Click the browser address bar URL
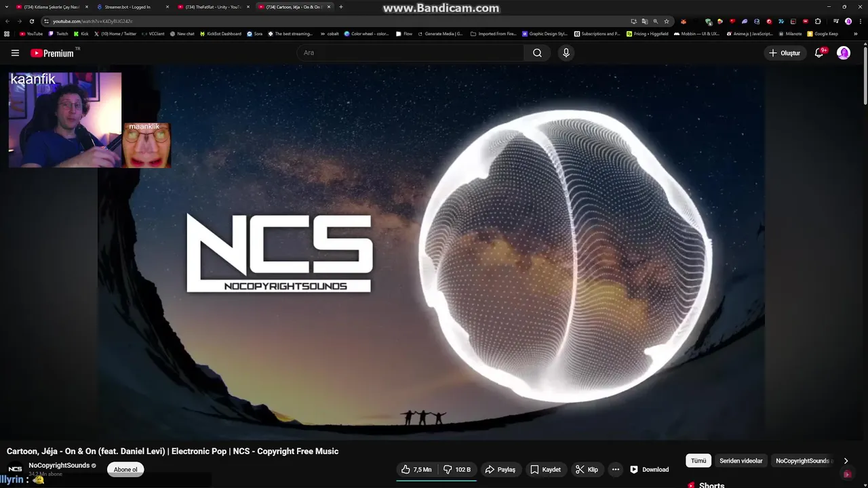868x488 pixels. point(93,21)
